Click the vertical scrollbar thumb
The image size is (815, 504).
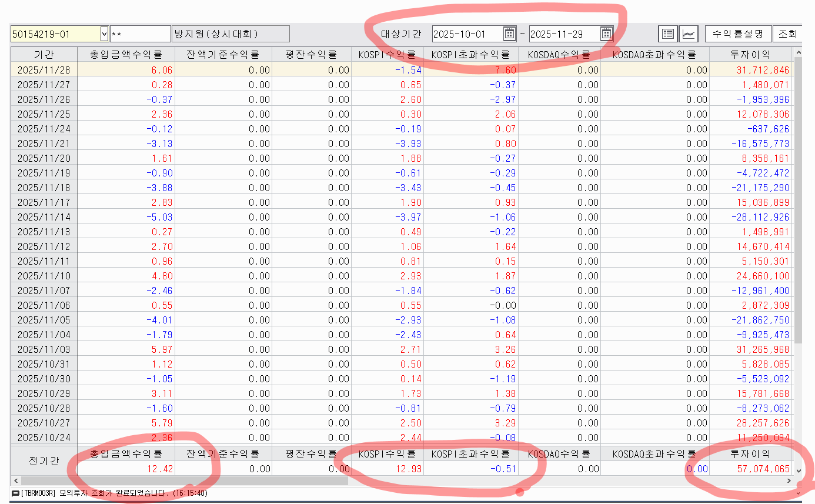click(798, 200)
